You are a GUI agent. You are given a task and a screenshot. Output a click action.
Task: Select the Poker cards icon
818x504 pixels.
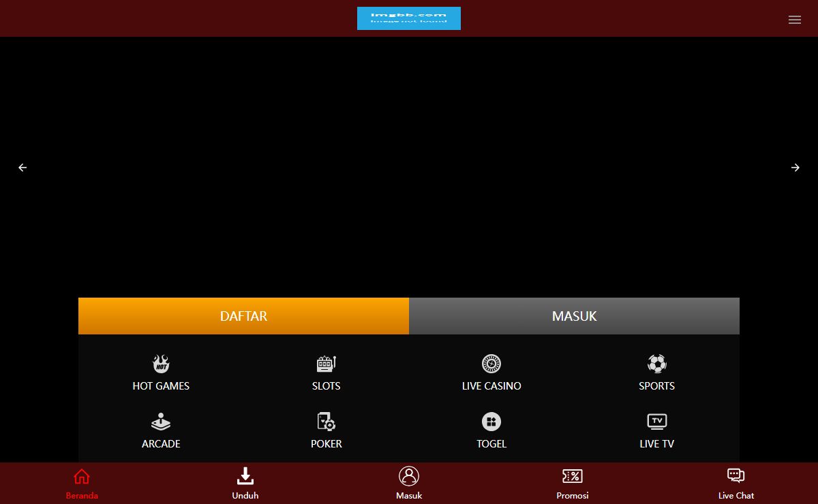(x=326, y=422)
